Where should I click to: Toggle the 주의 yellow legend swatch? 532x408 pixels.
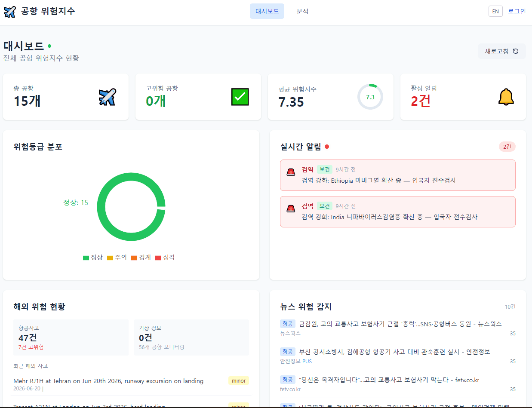click(x=110, y=258)
